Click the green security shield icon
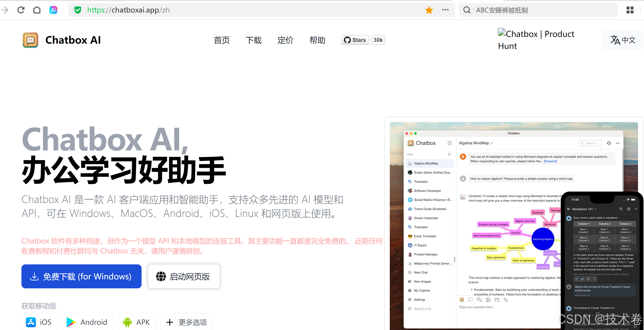644x330 pixels. [x=78, y=10]
